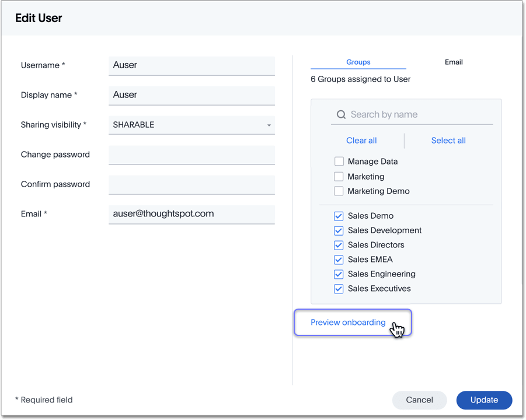Uncheck the Sales Directors group

(339, 245)
